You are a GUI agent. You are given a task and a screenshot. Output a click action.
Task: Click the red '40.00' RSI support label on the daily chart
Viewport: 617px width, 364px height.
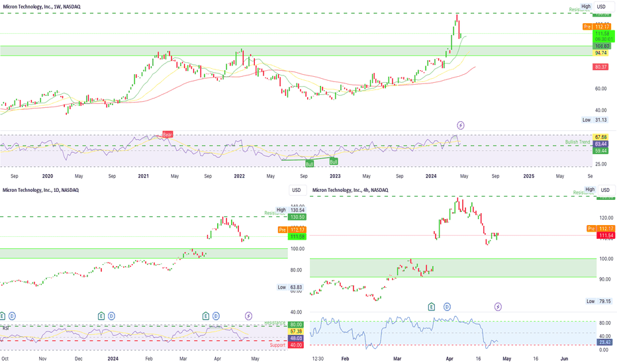(x=296, y=345)
